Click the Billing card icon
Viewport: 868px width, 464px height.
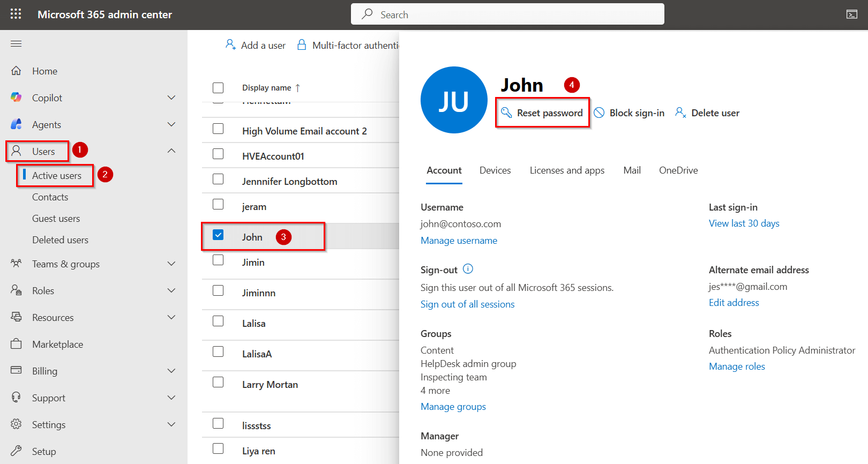16,371
